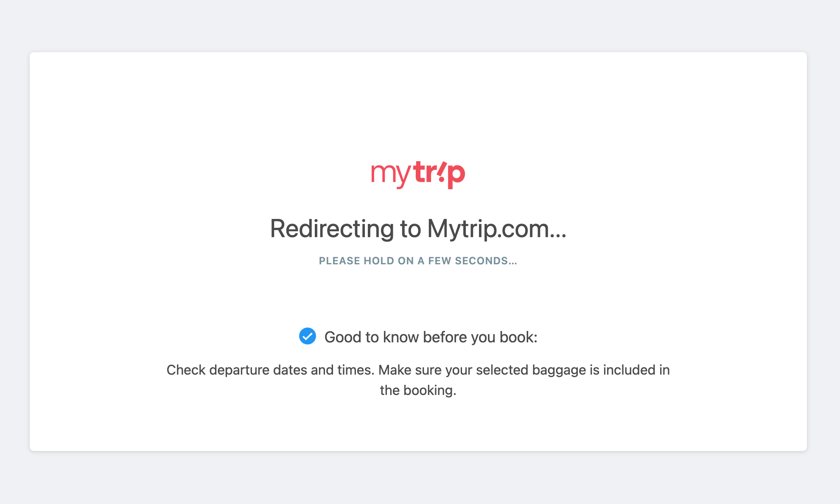The image size is (840, 504).
Task: Click the word 'Mytrip.com' in the heading
Action: tap(488, 229)
